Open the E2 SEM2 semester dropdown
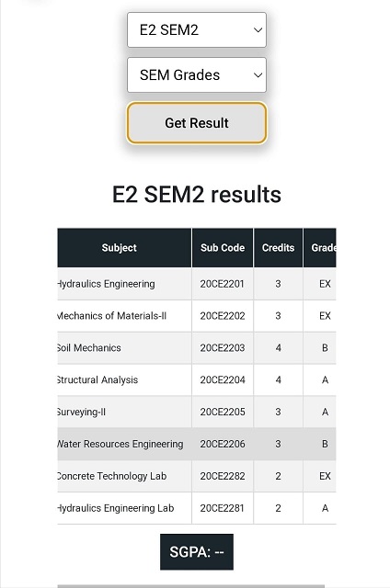Viewport: 390px width, 588px height. pyautogui.click(x=197, y=29)
